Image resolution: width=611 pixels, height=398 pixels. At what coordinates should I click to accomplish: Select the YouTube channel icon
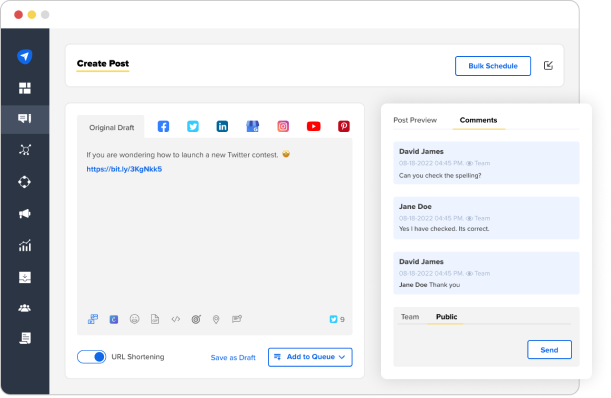click(x=314, y=126)
